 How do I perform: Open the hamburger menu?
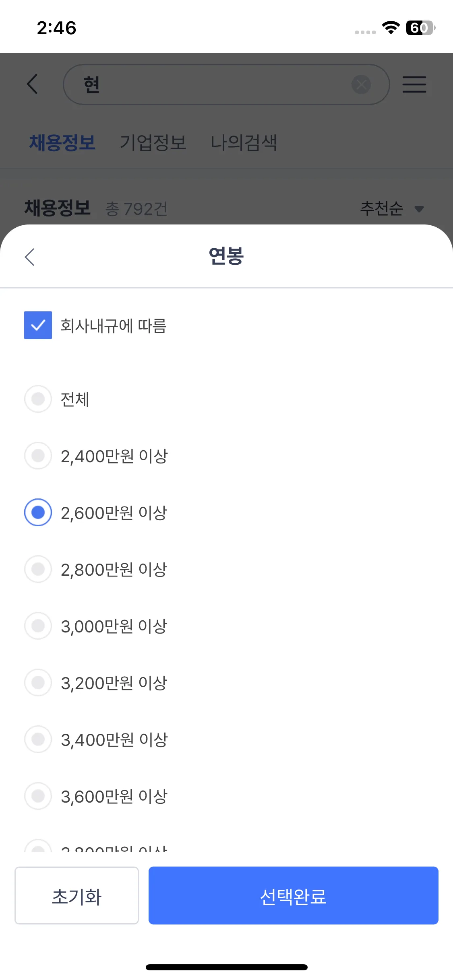[414, 84]
